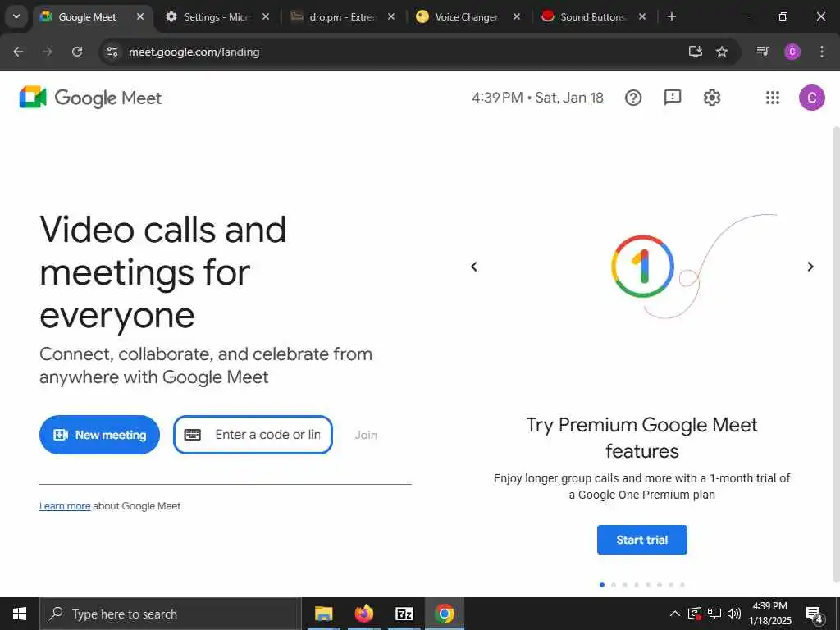Select the second carousel dot

(x=614, y=585)
